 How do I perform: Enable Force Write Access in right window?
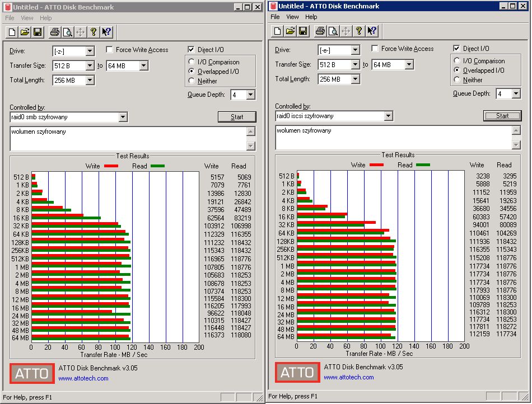coord(375,49)
